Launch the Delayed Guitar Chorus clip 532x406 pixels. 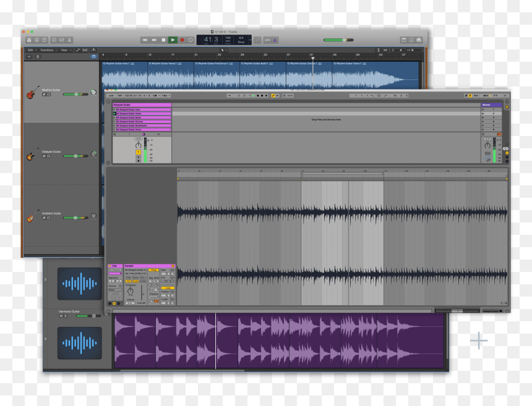[x=114, y=122]
